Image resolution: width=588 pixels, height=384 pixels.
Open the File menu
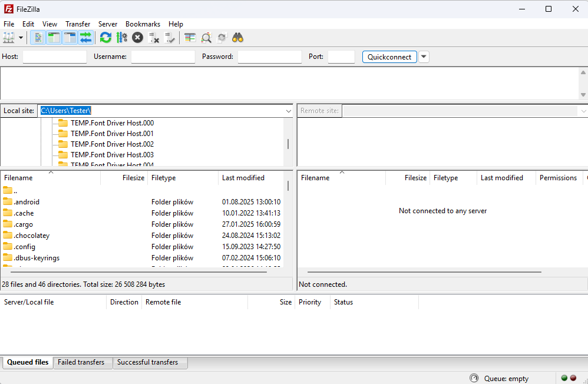pos(9,24)
